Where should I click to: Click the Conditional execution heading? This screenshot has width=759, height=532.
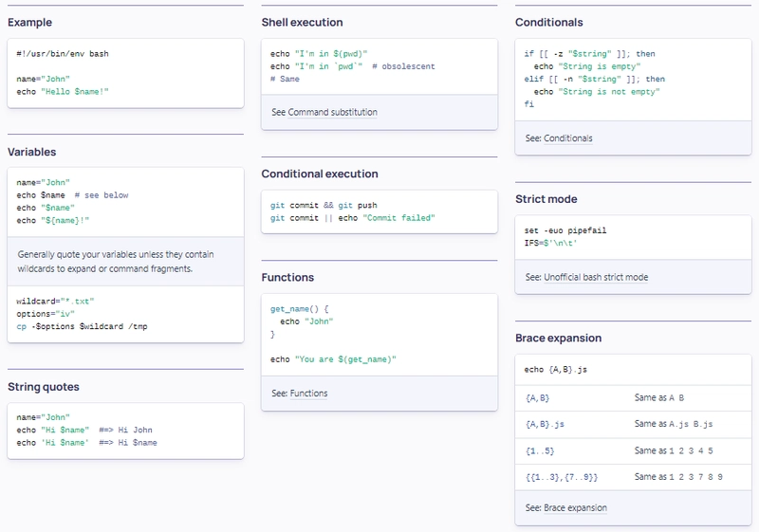click(x=320, y=174)
